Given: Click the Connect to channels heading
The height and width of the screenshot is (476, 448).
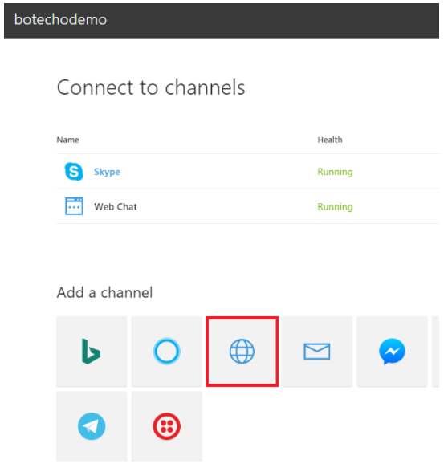Looking at the screenshot, I should (151, 87).
